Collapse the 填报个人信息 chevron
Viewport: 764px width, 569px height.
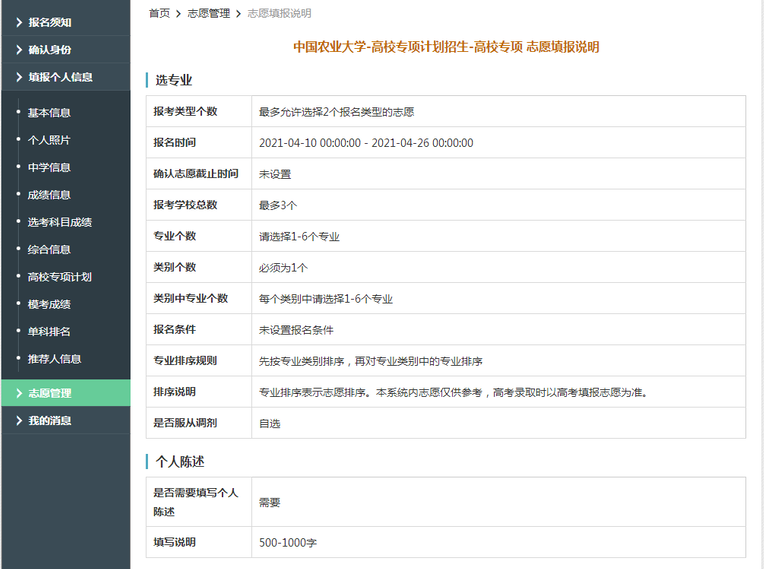tap(19, 77)
